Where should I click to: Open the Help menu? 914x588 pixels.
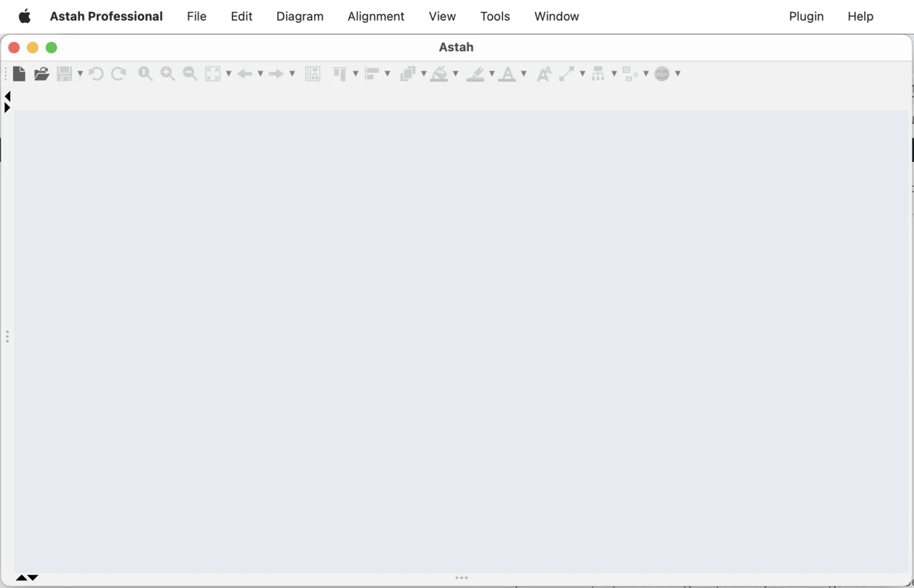pyautogui.click(x=860, y=16)
